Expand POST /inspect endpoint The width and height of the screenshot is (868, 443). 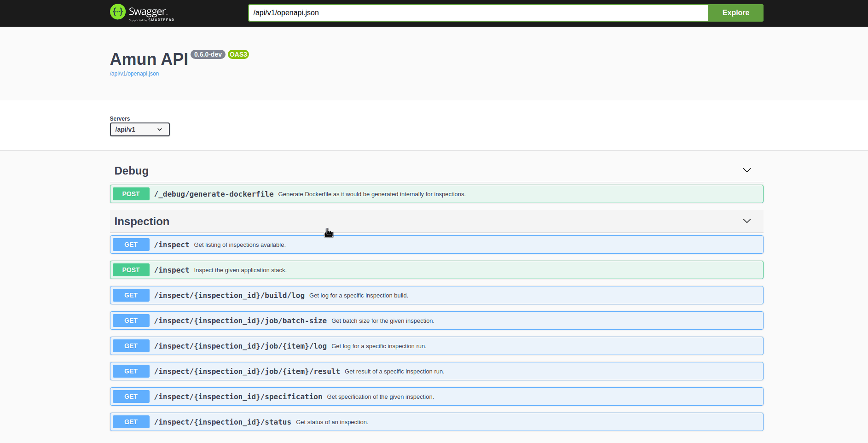436,270
